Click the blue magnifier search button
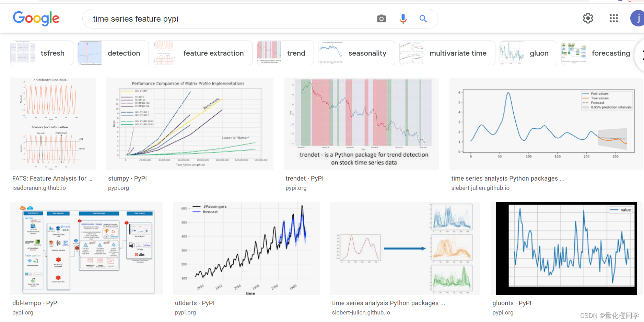Image resolution: width=644 pixels, height=322 pixels. (423, 19)
